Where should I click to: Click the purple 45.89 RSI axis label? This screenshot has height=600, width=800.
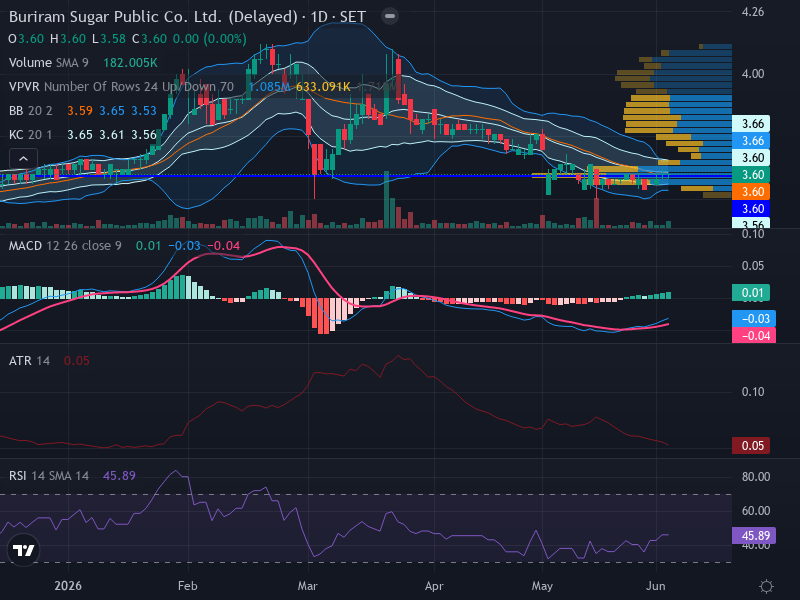[754, 536]
